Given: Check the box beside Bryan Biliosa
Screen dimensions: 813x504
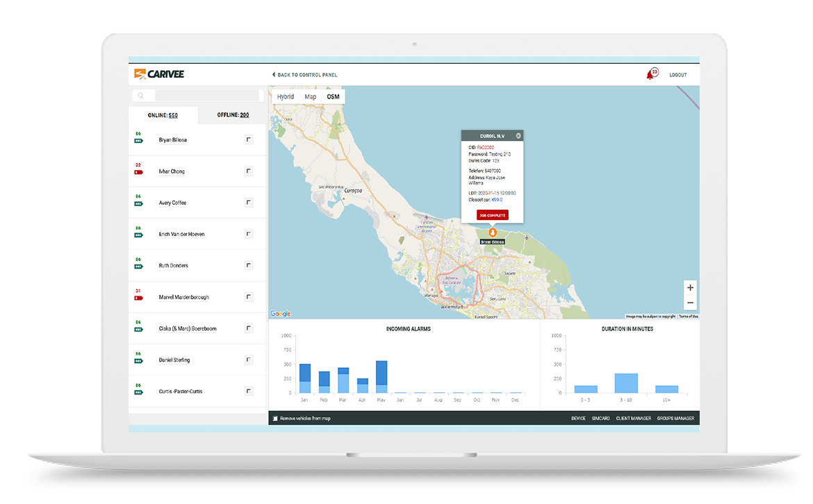Looking at the screenshot, I should [249, 140].
